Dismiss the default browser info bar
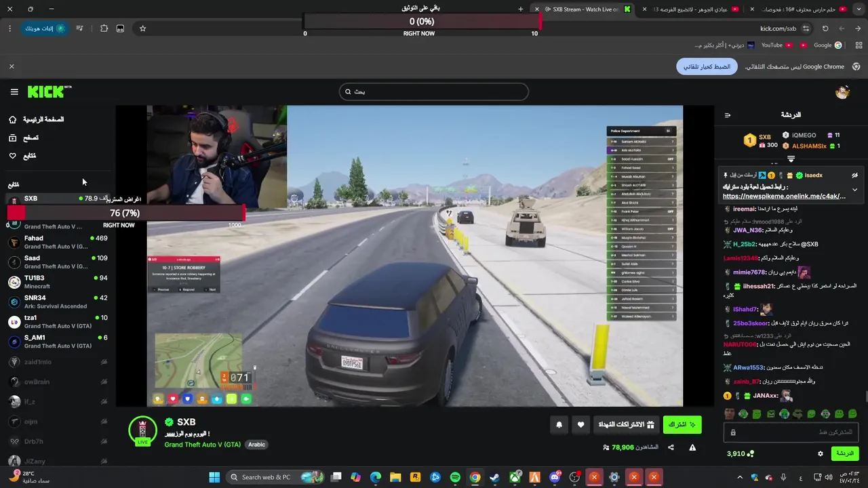The width and height of the screenshot is (868, 488). click(x=12, y=66)
